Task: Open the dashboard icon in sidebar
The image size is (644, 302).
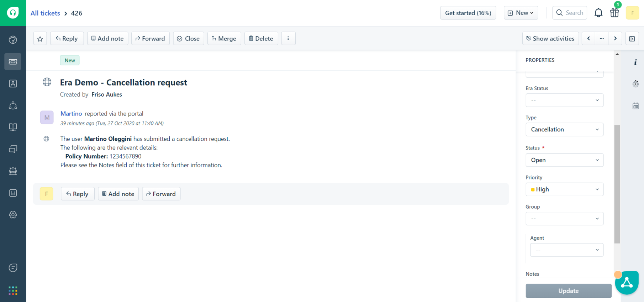Action: (13, 40)
